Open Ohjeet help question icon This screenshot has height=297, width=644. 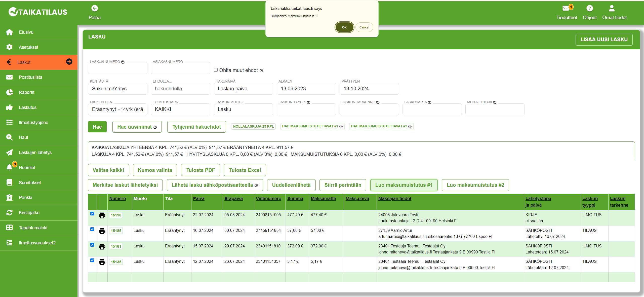tap(589, 8)
